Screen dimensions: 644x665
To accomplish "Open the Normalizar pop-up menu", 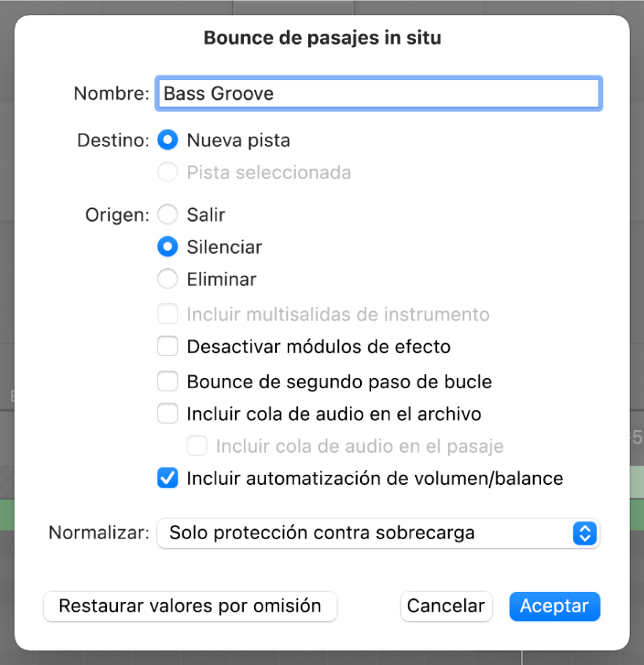I will [378, 533].
